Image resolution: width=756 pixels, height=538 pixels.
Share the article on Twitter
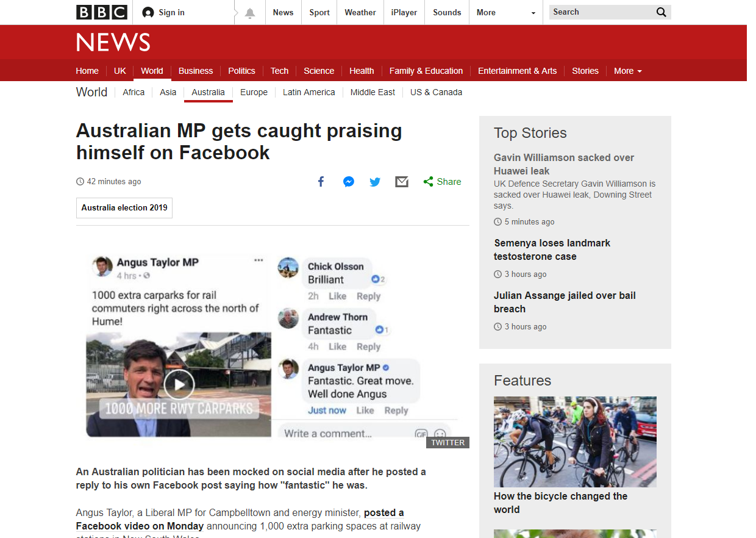point(375,182)
